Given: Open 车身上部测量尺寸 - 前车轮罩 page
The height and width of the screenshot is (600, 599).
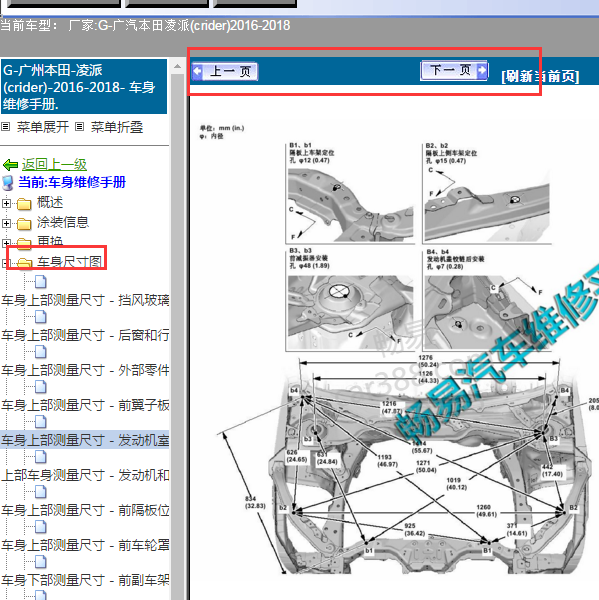Looking at the screenshot, I should point(85,546).
